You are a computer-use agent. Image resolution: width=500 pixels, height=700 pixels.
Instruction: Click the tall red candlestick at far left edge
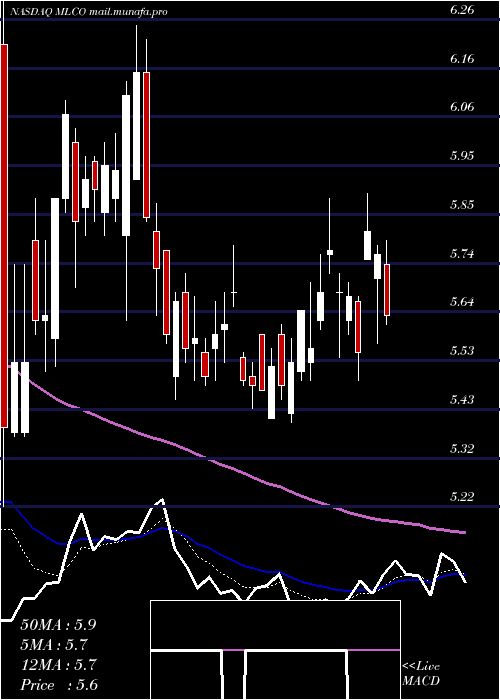click(x=4, y=236)
